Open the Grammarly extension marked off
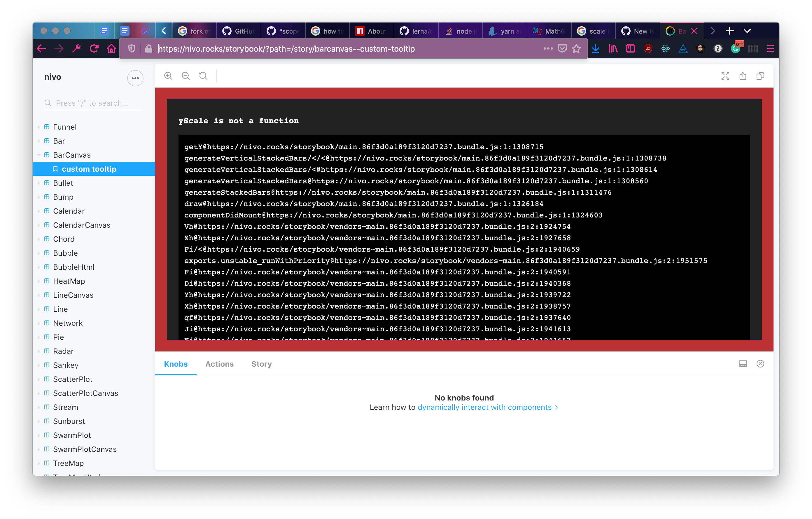Viewport: 812px width, 519px height. (x=736, y=48)
